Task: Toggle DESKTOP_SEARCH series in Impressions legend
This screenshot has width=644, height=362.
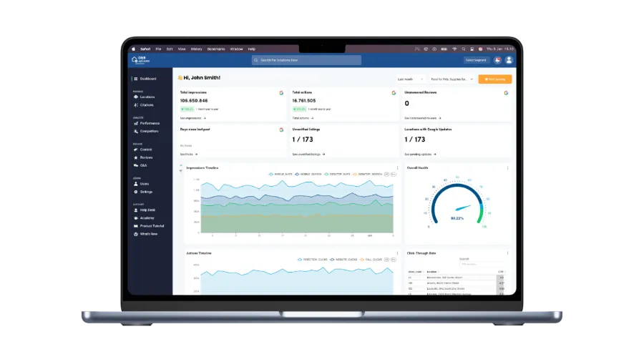Action: tap(368, 175)
